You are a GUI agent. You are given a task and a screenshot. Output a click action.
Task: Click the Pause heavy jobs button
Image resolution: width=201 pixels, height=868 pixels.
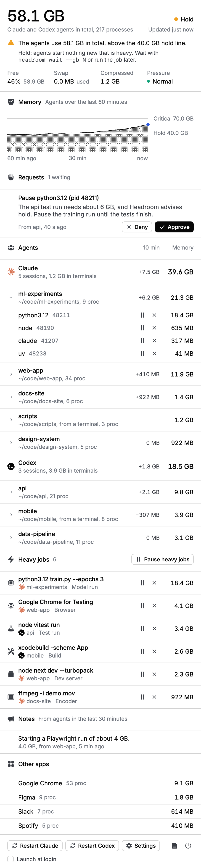coord(162,559)
